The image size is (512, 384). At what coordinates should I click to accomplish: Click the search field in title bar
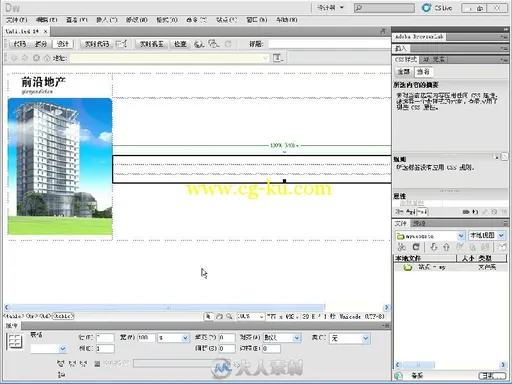384,8
